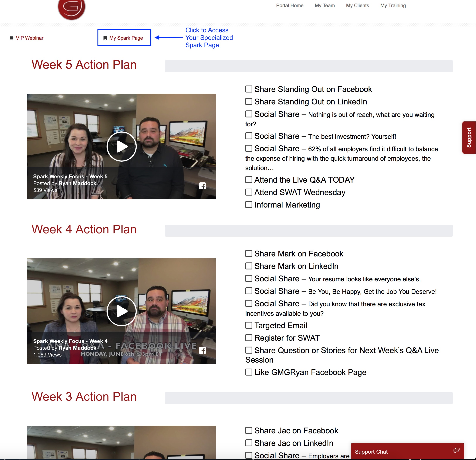
Task: Click the VIP Webinar camera icon
Action: [x=12, y=38]
